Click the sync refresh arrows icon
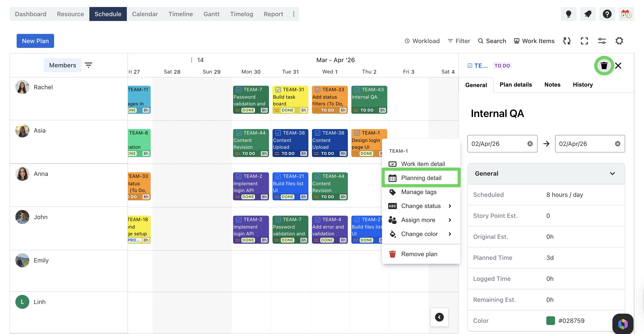The width and height of the screenshot is (644, 334). pyautogui.click(x=567, y=41)
